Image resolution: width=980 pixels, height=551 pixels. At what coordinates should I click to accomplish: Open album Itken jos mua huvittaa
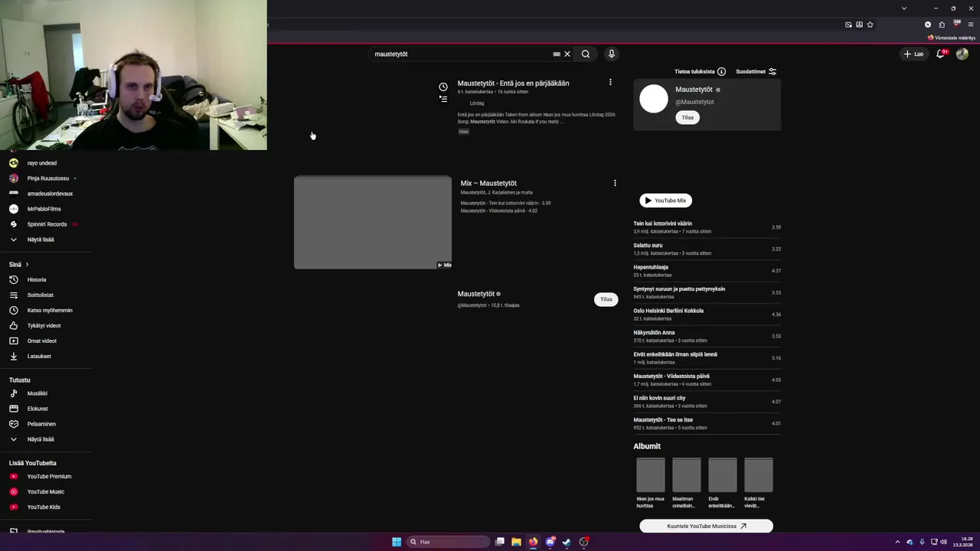click(651, 483)
